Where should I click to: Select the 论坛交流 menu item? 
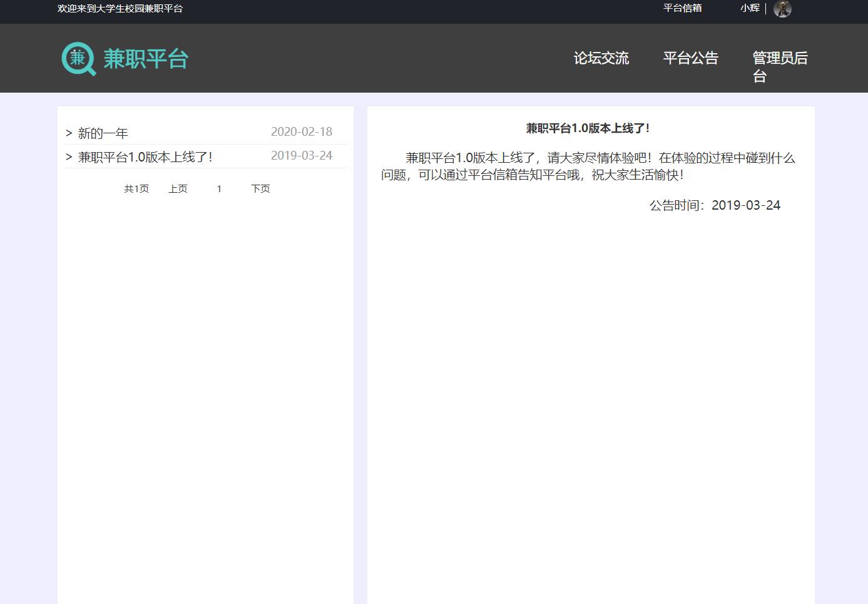coord(601,58)
